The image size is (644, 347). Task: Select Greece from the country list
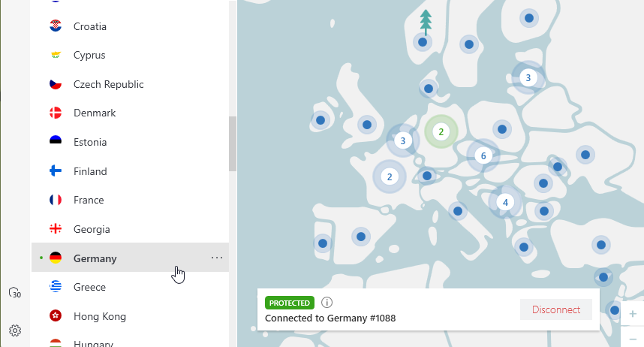tap(89, 287)
